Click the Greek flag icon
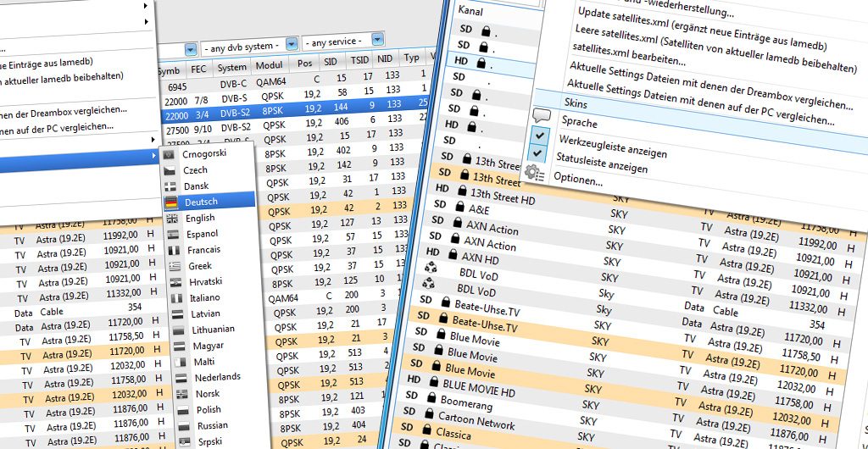The width and height of the screenshot is (868, 449). (175, 267)
